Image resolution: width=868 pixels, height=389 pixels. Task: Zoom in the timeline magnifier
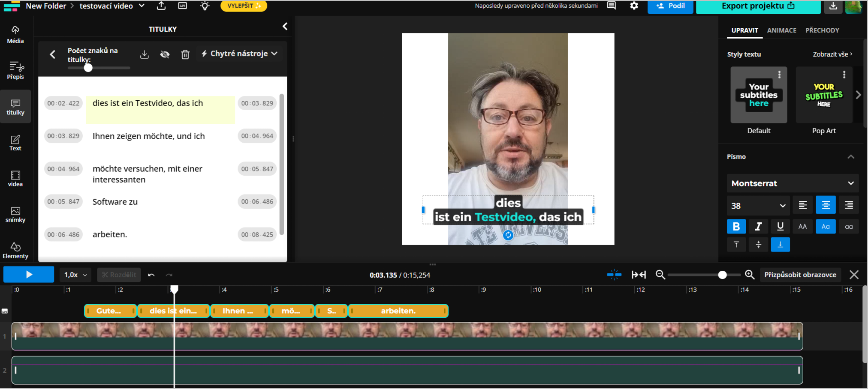(x=750, y=275)
